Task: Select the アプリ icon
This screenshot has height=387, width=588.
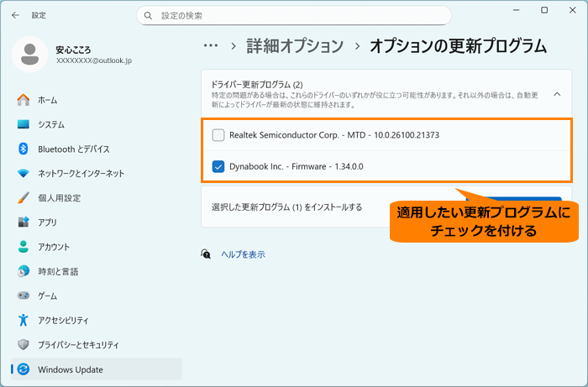Action: point(24,222)
